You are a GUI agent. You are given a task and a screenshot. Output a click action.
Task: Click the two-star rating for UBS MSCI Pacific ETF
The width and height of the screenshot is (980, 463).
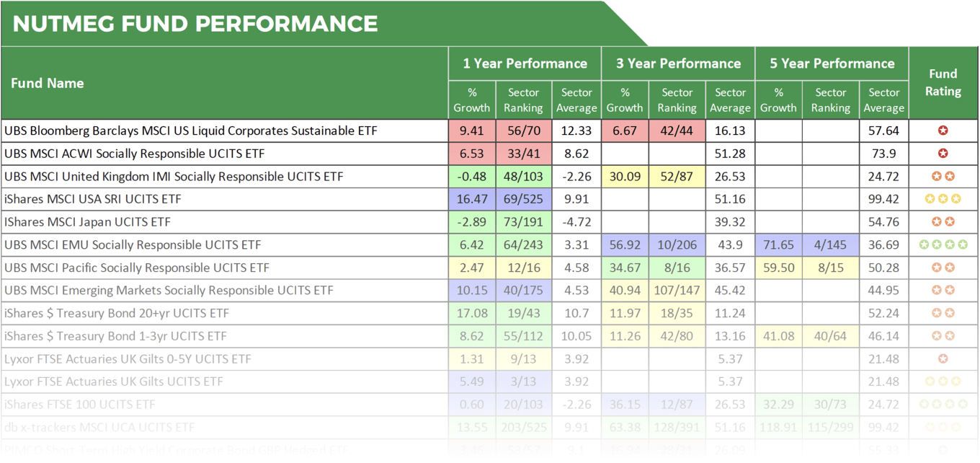(943, 268)
